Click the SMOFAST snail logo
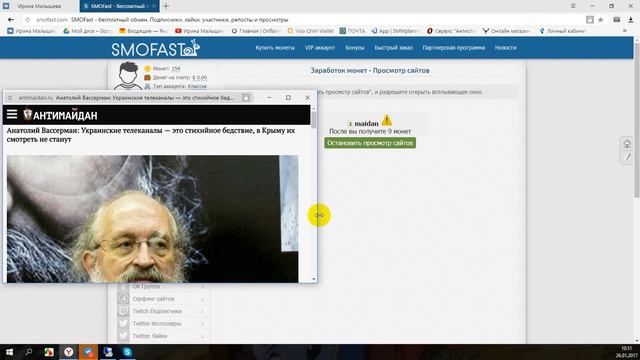The height and width of the screenshot is (360, 640). point(156,48)
